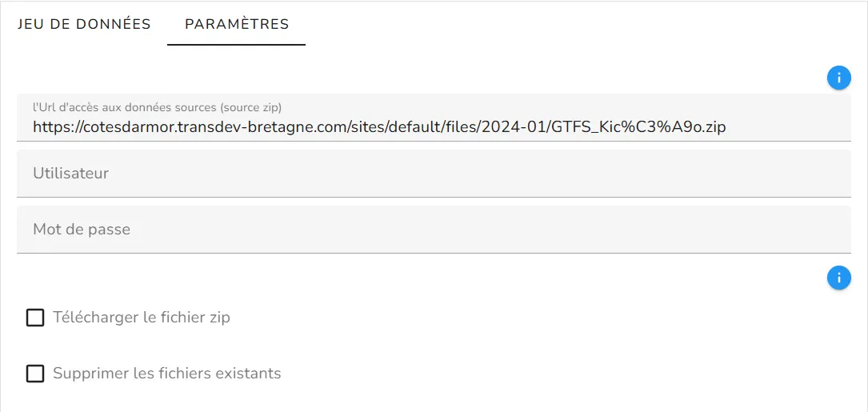868x412 pixels.
Task: Click the 'Télécharger le fichier zip' label text
Action: coord(141,318)
